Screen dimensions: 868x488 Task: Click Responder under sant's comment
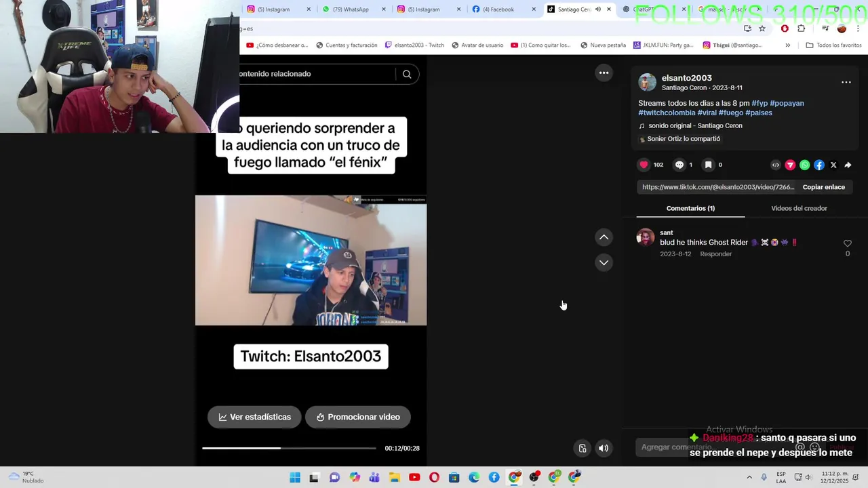pyautogui.click(x=715, y=254)
